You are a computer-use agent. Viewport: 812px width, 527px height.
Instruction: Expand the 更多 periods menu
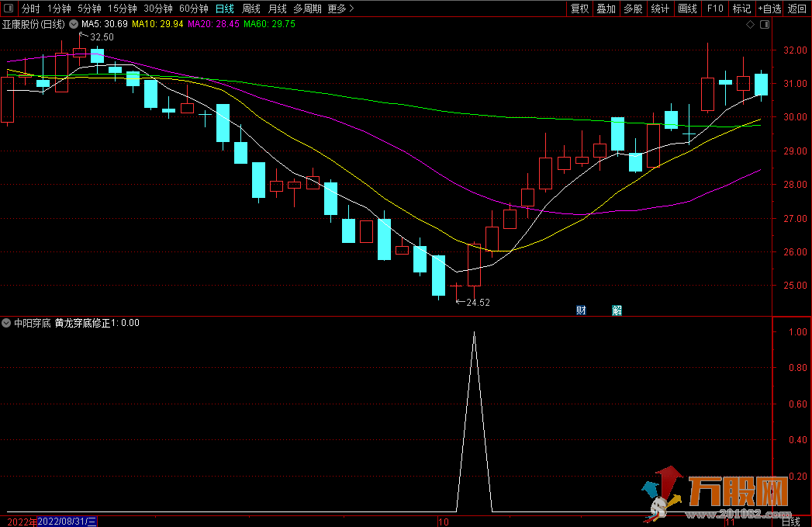pyautogui.click(x=340, y=9)
